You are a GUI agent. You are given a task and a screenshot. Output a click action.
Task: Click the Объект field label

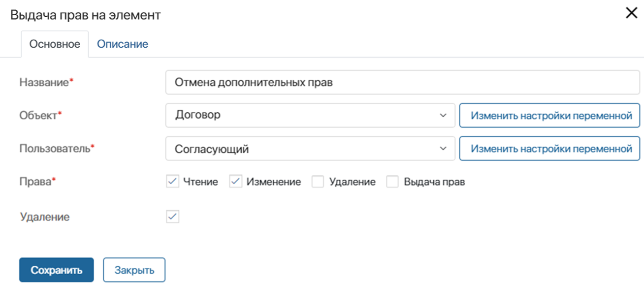(41, 115)
